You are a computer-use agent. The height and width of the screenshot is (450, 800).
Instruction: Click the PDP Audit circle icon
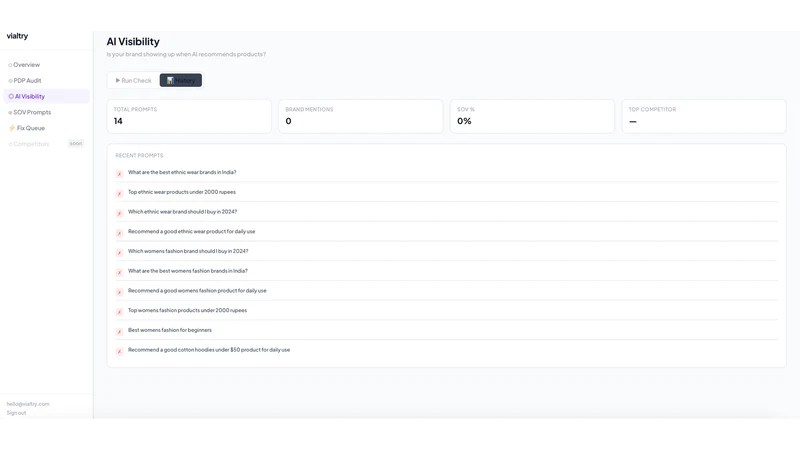[10, 81]
